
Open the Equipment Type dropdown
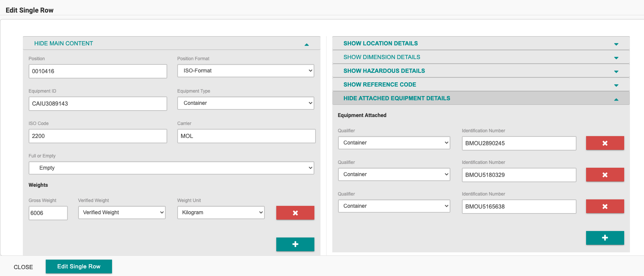245,103
